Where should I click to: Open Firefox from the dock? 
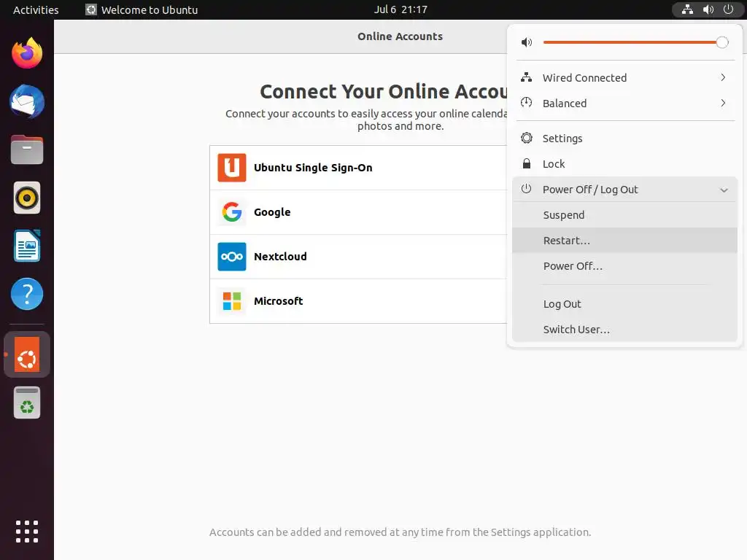(x=27, y=53)
